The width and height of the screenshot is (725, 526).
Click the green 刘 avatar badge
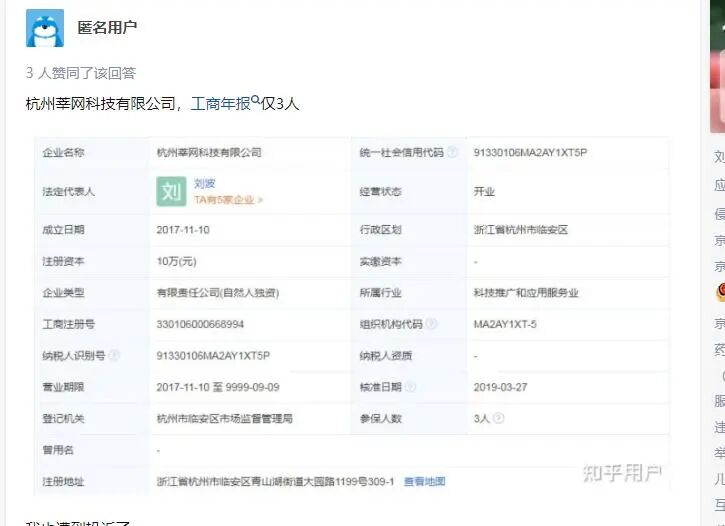click(x=171, y=191)
